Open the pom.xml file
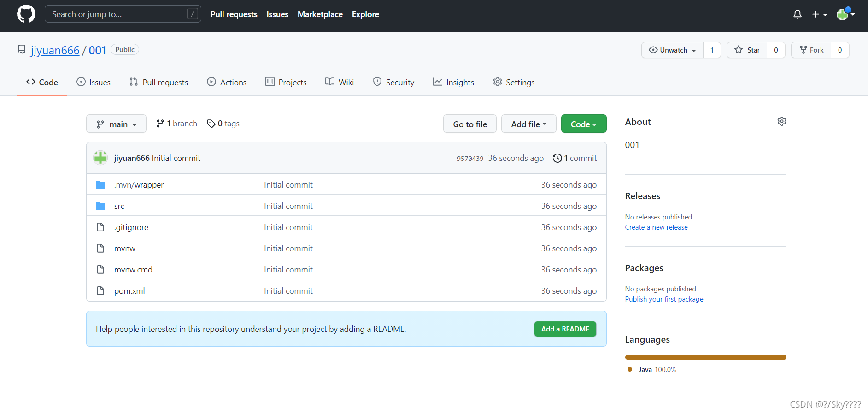868x414 pixels. tap(129, 291)
